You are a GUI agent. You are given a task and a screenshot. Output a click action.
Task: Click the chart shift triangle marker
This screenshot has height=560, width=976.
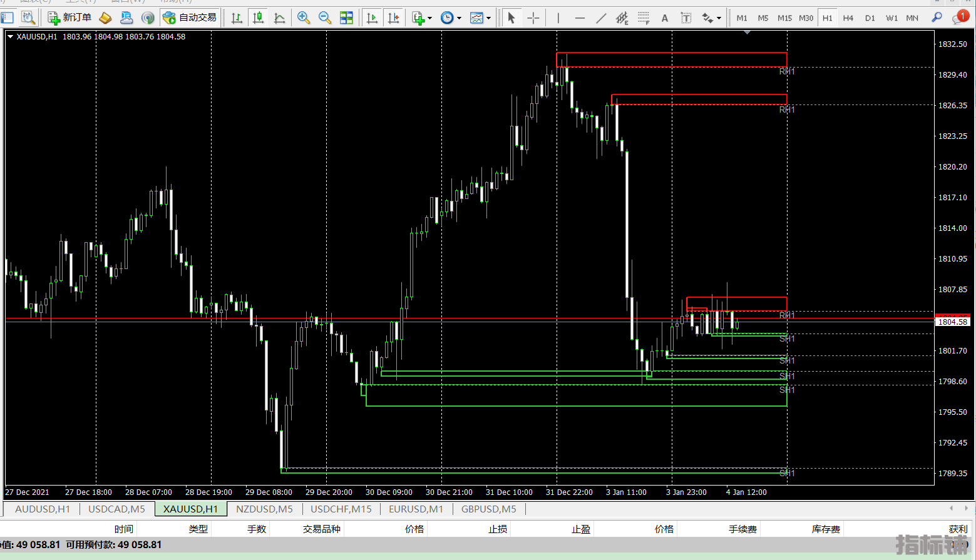[x=747, y=32]
